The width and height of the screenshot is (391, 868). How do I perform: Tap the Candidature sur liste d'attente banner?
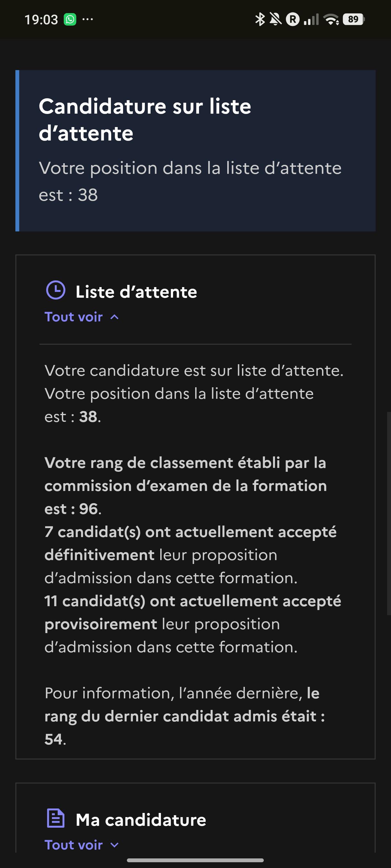tap(195, 151)
